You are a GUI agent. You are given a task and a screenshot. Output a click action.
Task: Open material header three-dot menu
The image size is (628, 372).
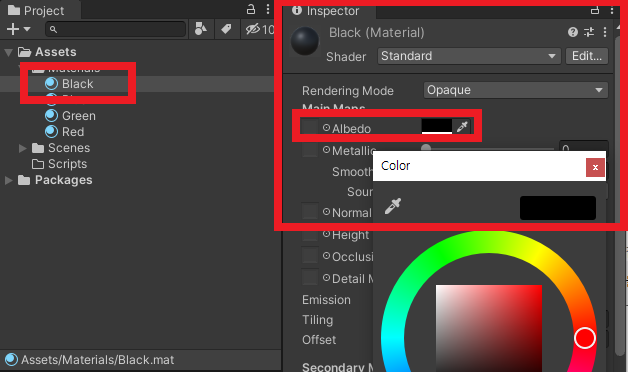pos(605,32)
